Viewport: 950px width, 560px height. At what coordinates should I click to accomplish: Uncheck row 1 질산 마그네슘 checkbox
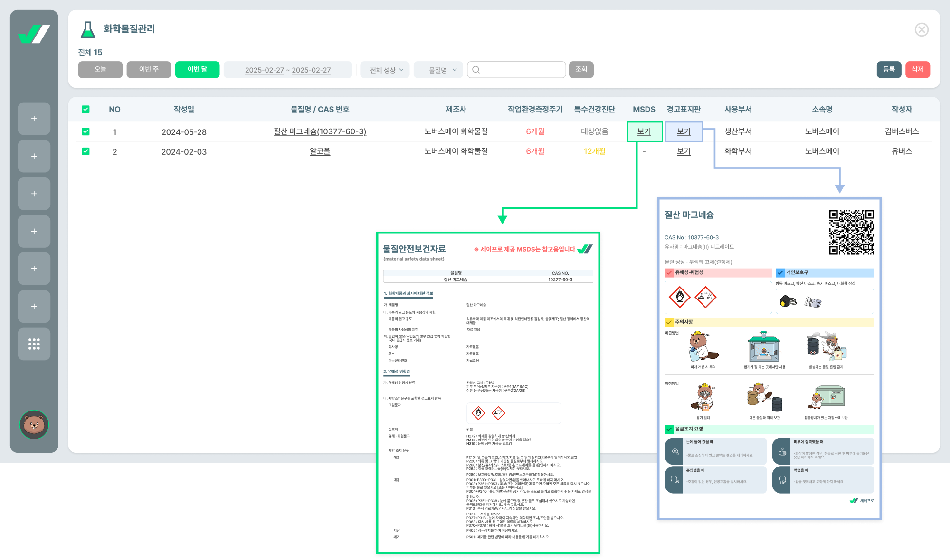(x=85, y=131)
